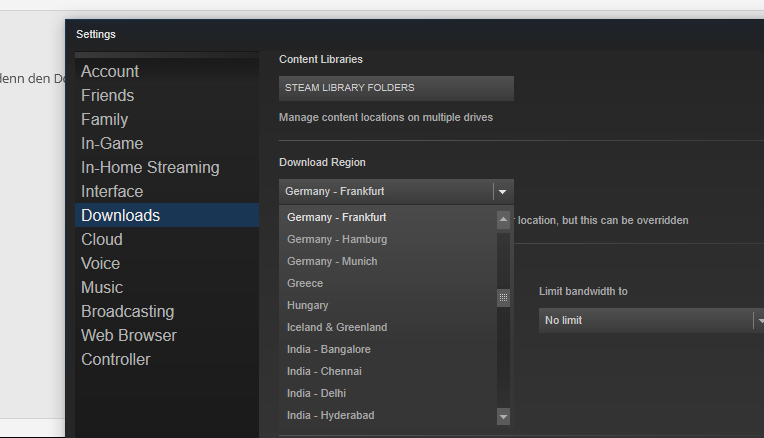Open Cloud settings
Screen dimensions: 764x438
pyautogui.click(x=167, y=239)
